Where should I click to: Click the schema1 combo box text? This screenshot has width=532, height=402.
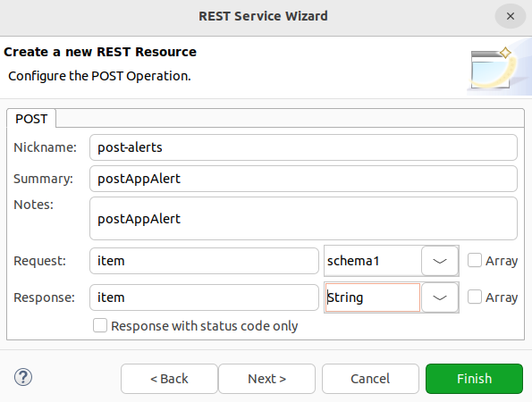373,261
